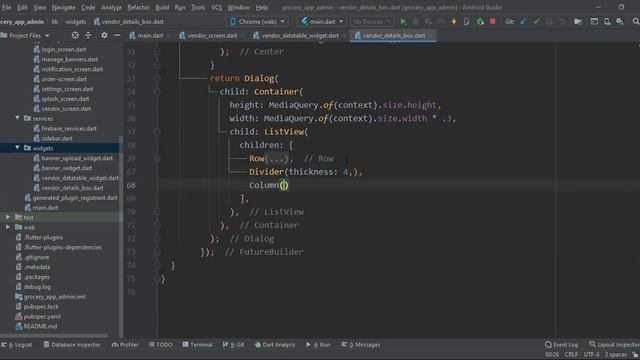Open the Event Log tool window
The height and width of the screenshot is (360, 640).
(562, 345)
